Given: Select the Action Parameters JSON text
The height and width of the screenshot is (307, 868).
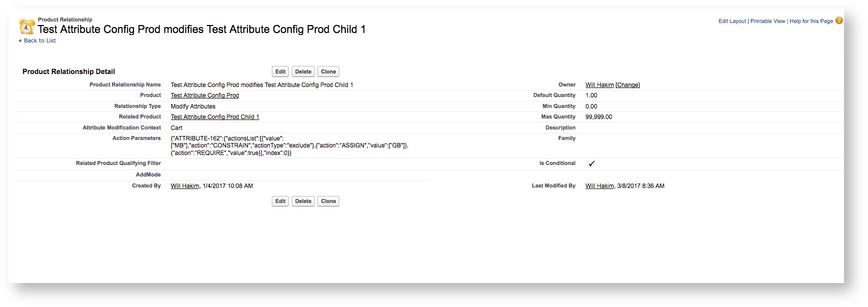Looking at the screenshot, I should (289, 145).
